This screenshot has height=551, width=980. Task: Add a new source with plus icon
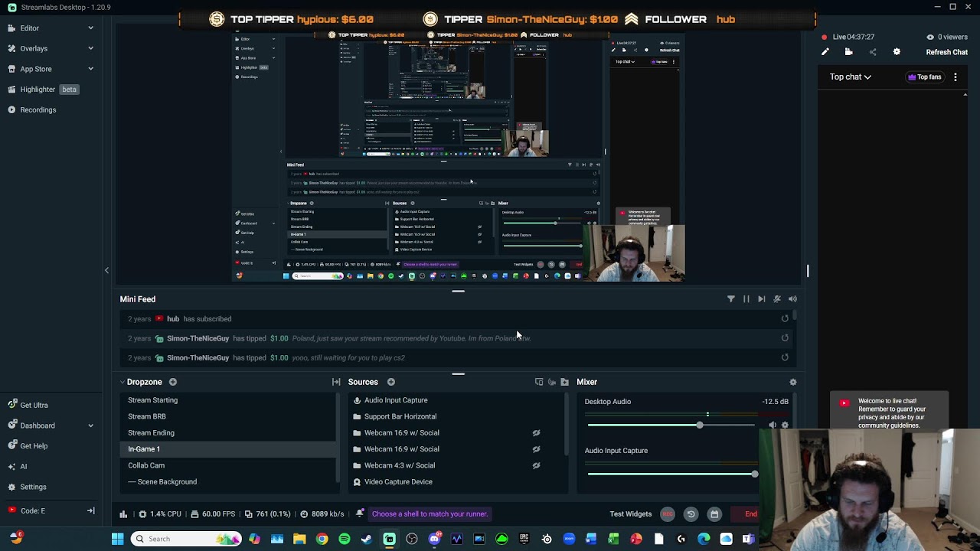pos(391,382)
